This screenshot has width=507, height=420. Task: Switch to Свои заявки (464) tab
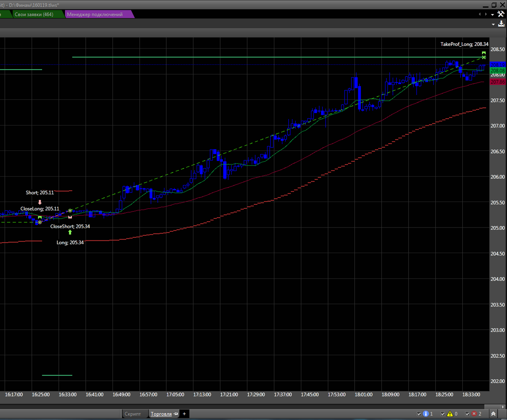tap(34, 14)
